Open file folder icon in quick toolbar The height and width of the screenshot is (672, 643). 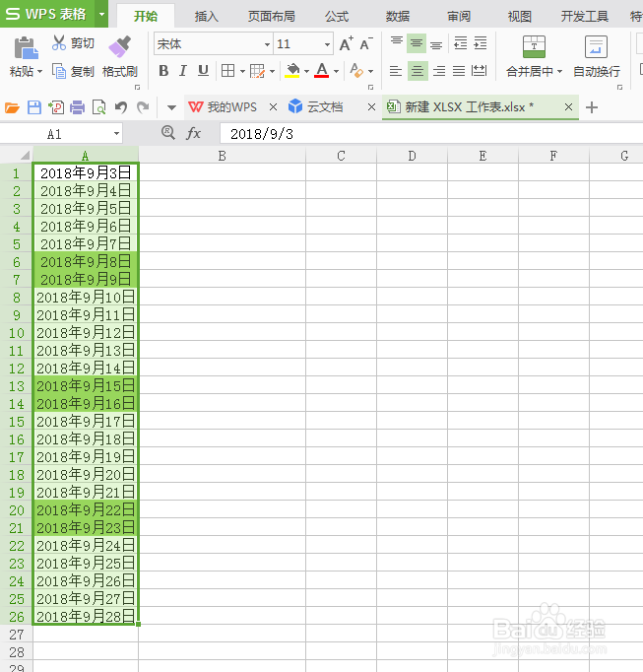(12, 107)
